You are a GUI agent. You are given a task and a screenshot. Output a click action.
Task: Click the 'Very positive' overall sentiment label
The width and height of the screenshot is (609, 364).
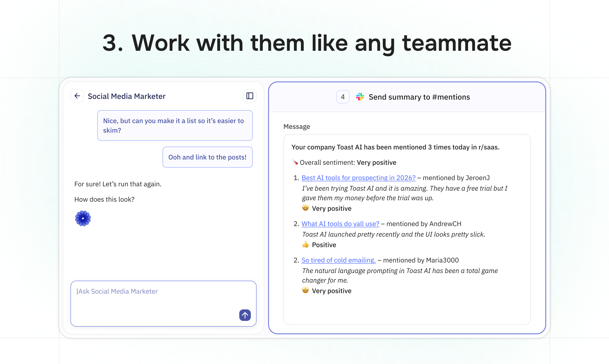click(x=376, y=162)
